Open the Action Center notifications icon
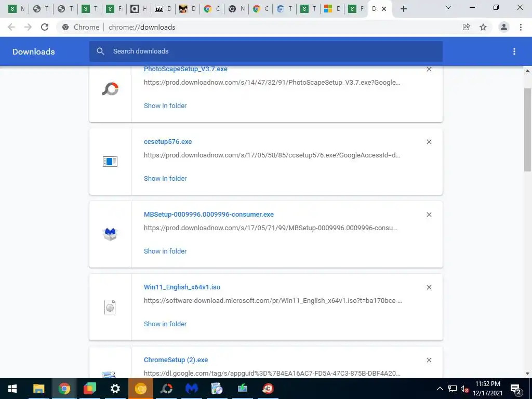Image resolution: width=532 pixels, height=399 pixels. [x=516, y=389]
